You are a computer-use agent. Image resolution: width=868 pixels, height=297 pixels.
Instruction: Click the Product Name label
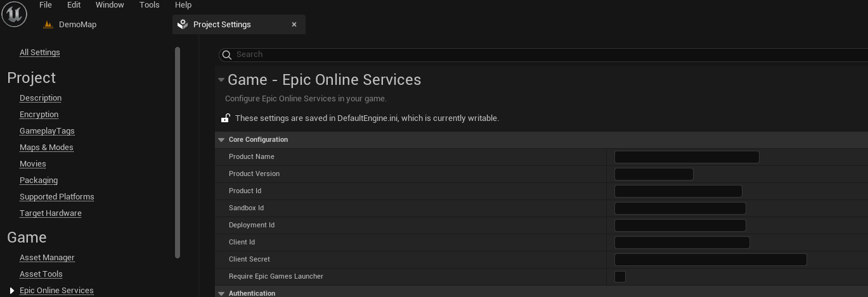tap(252, 157)
